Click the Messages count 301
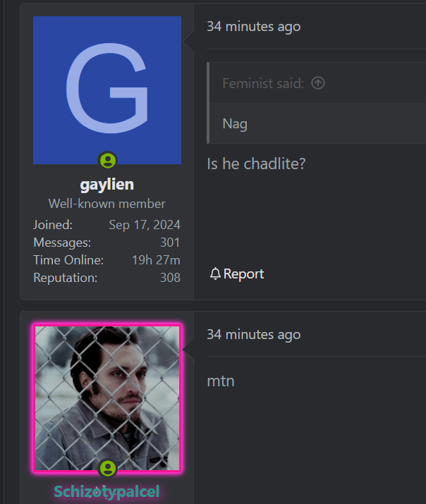Screen dimensions: 426x504 (x=170, y=242)
